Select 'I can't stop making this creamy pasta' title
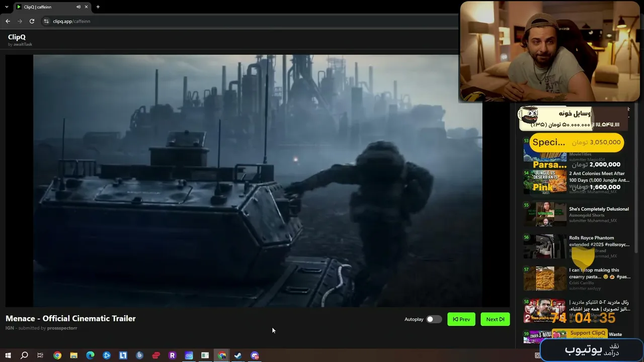 [x=599, y=273]
